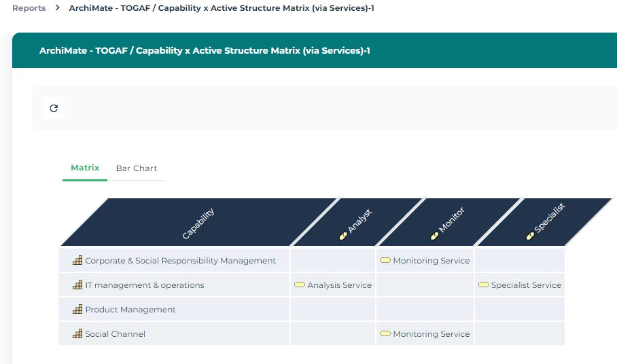Open Reports breadcrumb link

tap(29, 8)
